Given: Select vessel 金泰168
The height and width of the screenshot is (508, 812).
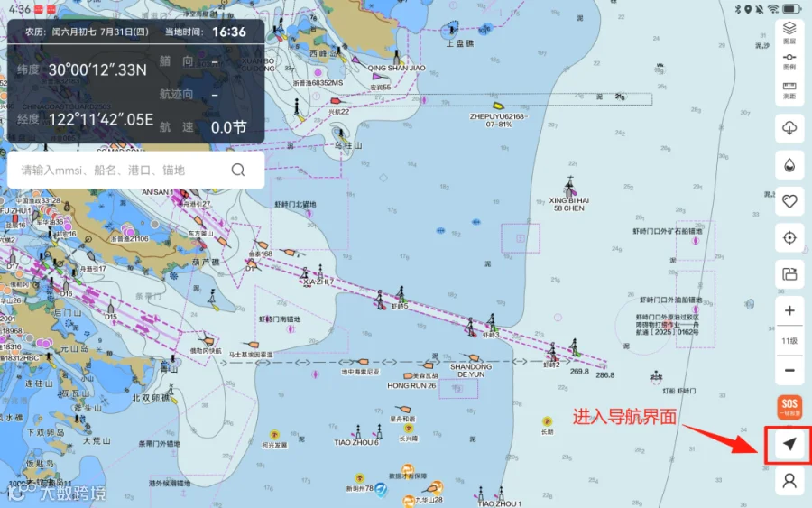Looking at the screenshot, I should [x=262, y=245].
